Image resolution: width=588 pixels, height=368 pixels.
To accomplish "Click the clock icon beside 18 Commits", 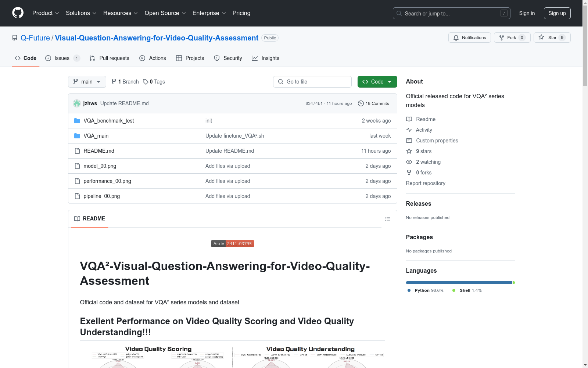I will 361,103.
